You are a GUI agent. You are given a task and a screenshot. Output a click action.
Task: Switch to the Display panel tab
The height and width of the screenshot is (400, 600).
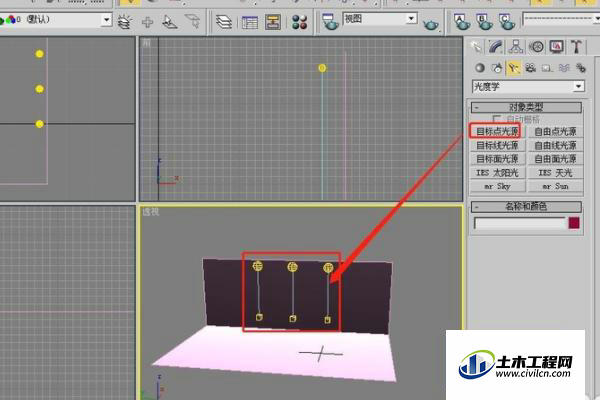[x=556, y=47]
